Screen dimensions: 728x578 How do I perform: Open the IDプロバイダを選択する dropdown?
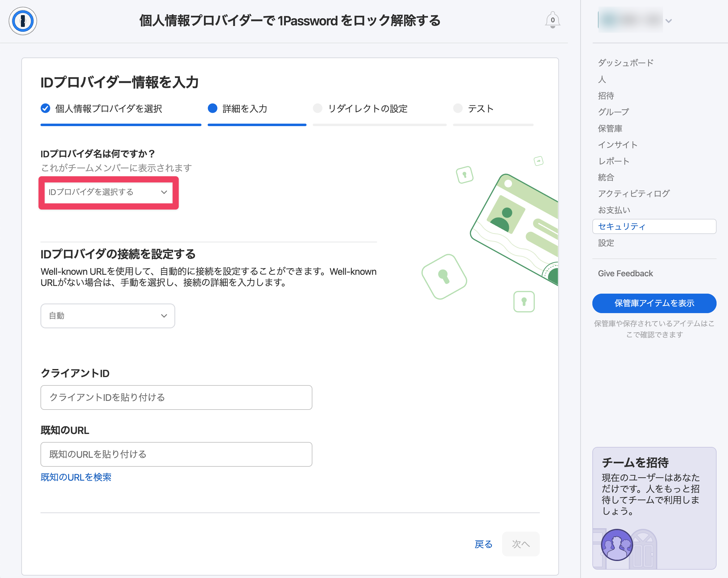pos(108,192)
